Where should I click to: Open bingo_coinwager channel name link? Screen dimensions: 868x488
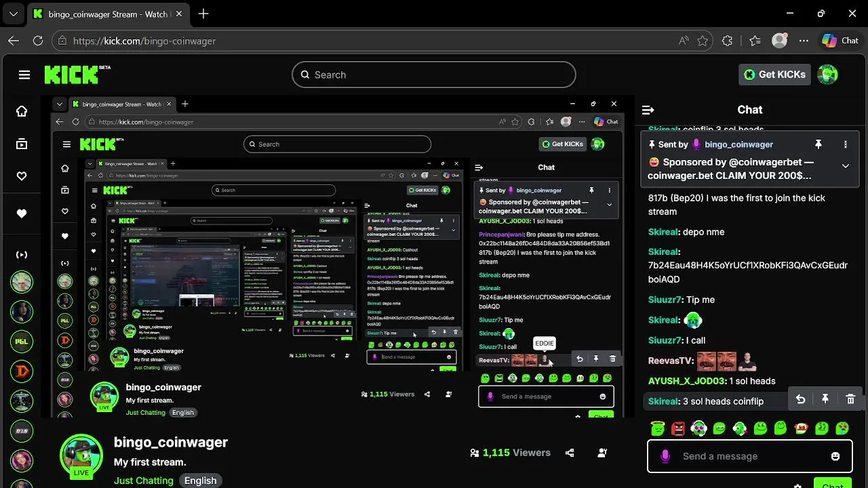pos(171,442)
